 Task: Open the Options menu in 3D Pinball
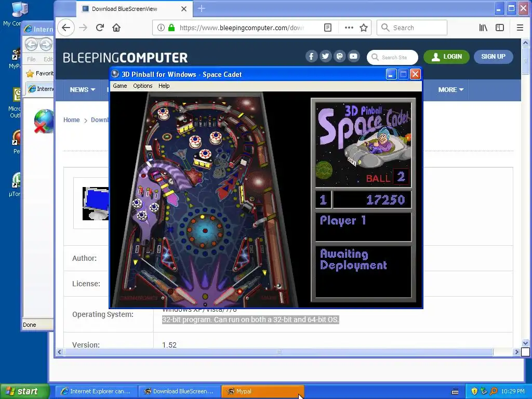point(142,86)
